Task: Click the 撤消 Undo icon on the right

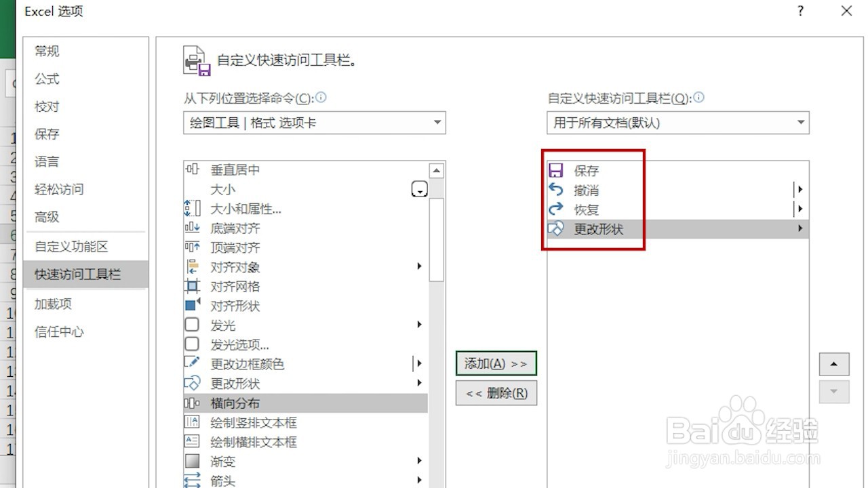Action: coord(556,190)
